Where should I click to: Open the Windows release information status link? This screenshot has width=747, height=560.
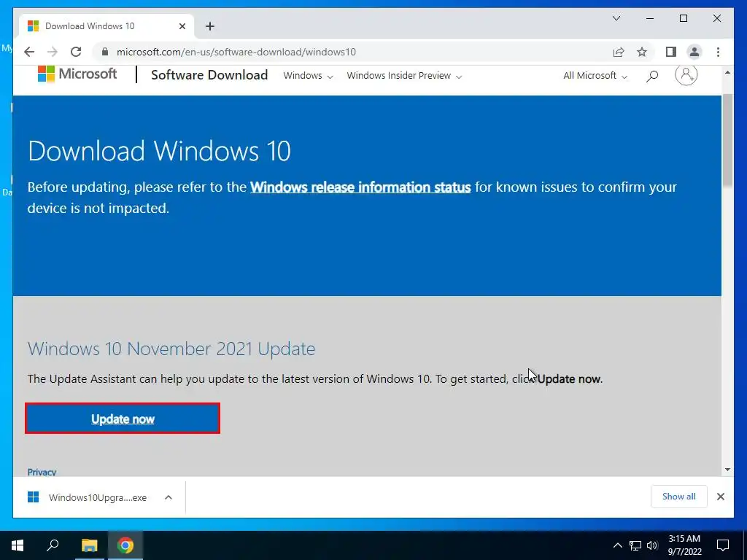(360, 187)
